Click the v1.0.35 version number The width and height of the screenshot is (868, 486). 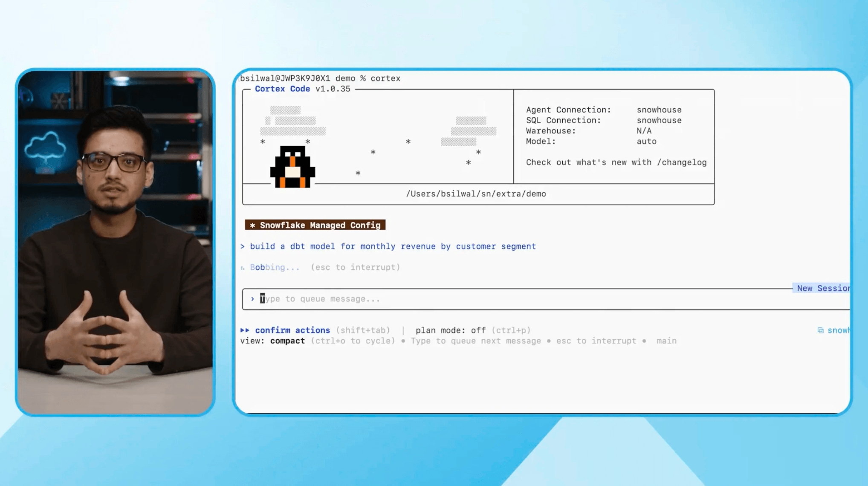pos(333,89)
